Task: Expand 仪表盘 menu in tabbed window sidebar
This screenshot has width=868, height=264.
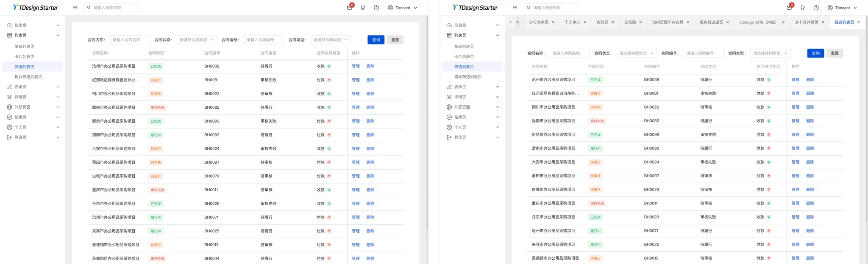Action: [x=472, y=25]
